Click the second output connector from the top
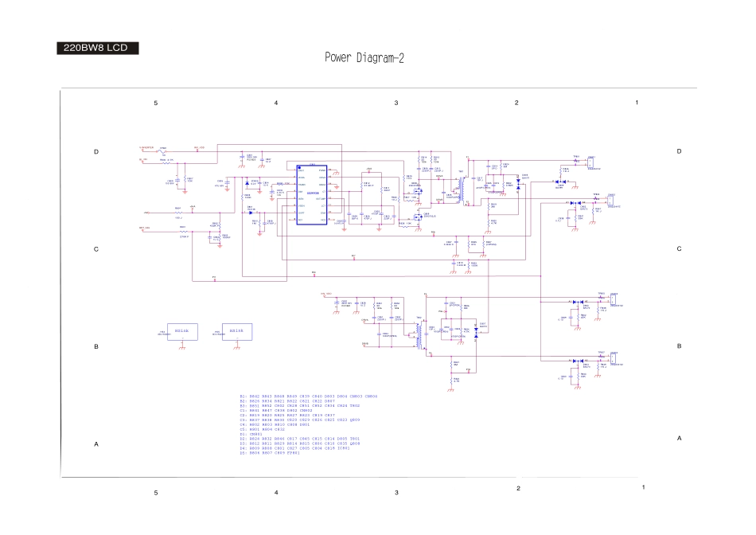 [x=611, y=200]
